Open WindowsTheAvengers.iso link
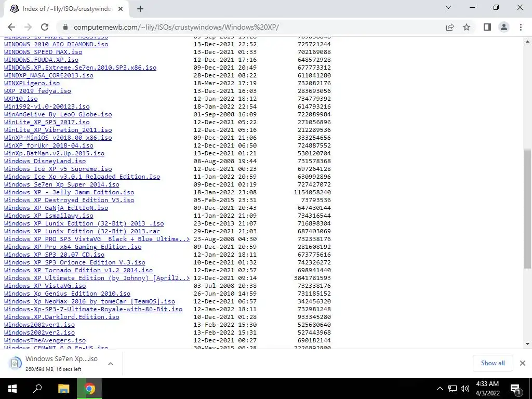Image resolution: width=532 pixels, height=399 pixels. tap(45, 341)
